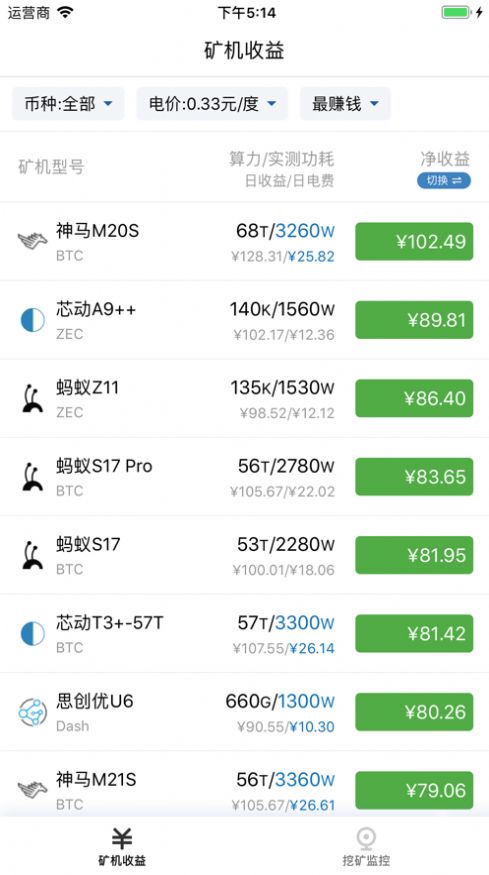Tap the 蚂蚁Z11 ant logo icon
Viewport: 489px width, 875px height.
32,398
